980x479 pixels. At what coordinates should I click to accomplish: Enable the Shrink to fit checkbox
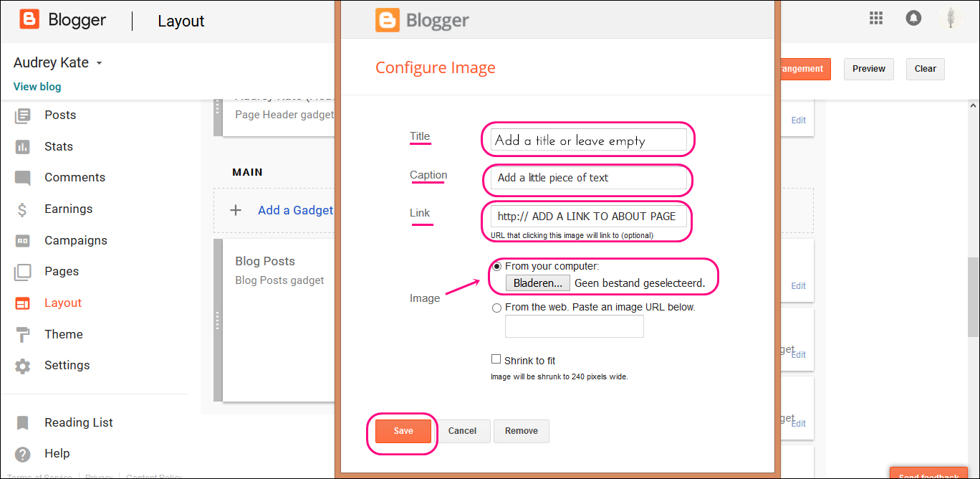click(496, 360)
